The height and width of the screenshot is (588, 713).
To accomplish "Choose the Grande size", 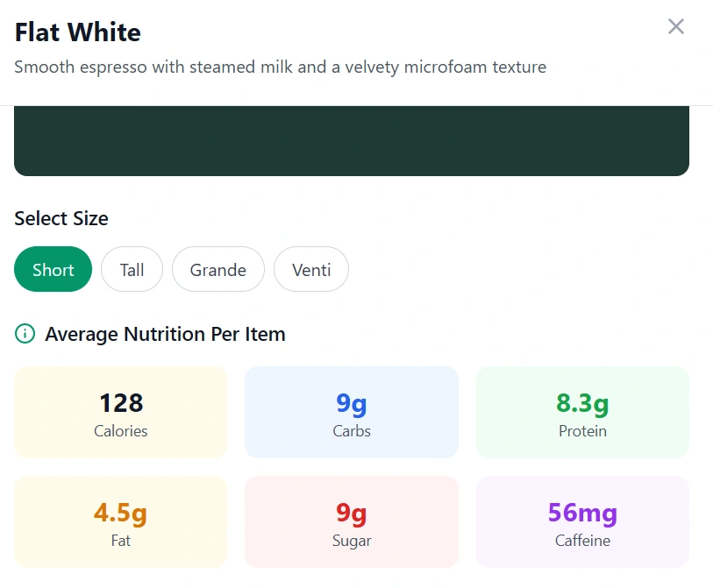I will pos(217,269).
